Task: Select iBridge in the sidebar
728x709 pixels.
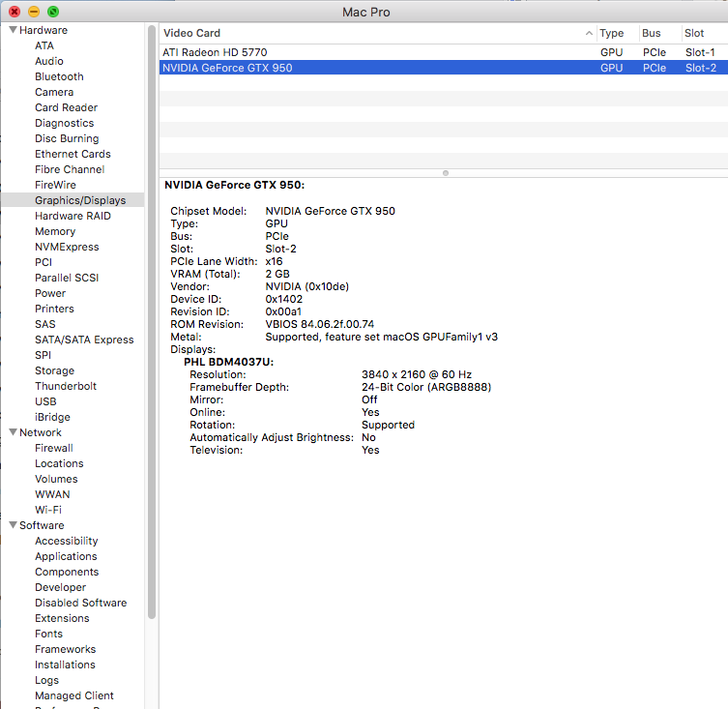Action: pos(52,417)
